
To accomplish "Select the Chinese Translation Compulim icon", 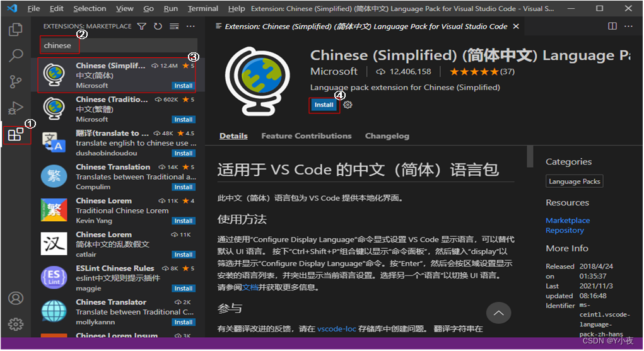I will point(54,176).
